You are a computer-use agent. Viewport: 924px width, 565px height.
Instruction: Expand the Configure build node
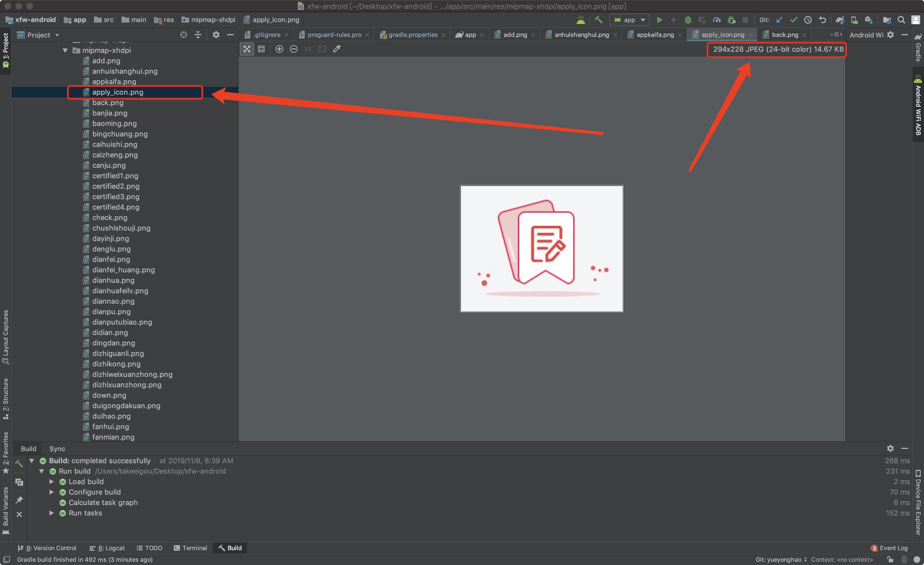[x=52, y=492]
